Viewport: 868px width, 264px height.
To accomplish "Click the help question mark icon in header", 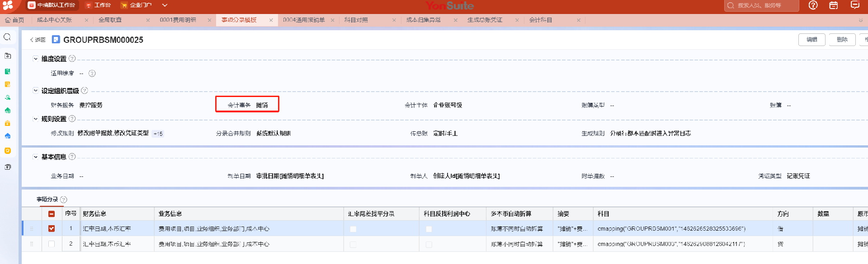I will point(813,5).
